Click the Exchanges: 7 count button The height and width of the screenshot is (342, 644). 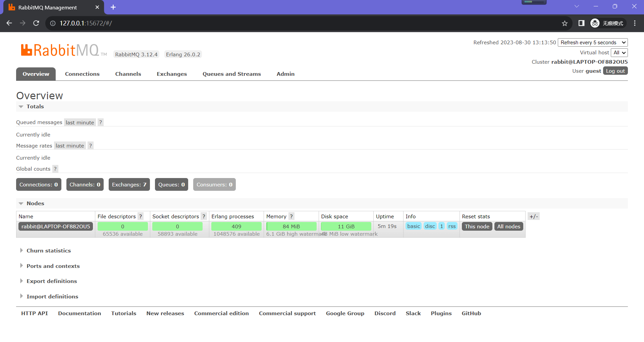(x=129, y=184)
